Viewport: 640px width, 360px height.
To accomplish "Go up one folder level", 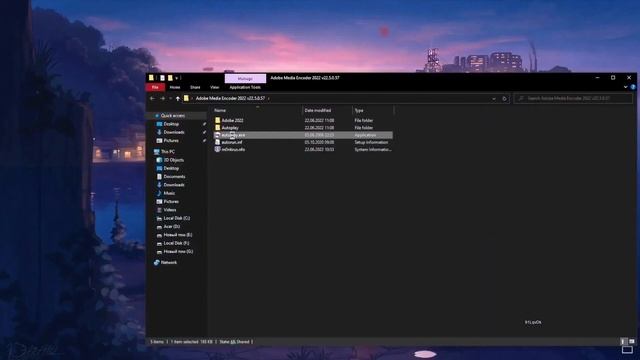I will (178, 98).
